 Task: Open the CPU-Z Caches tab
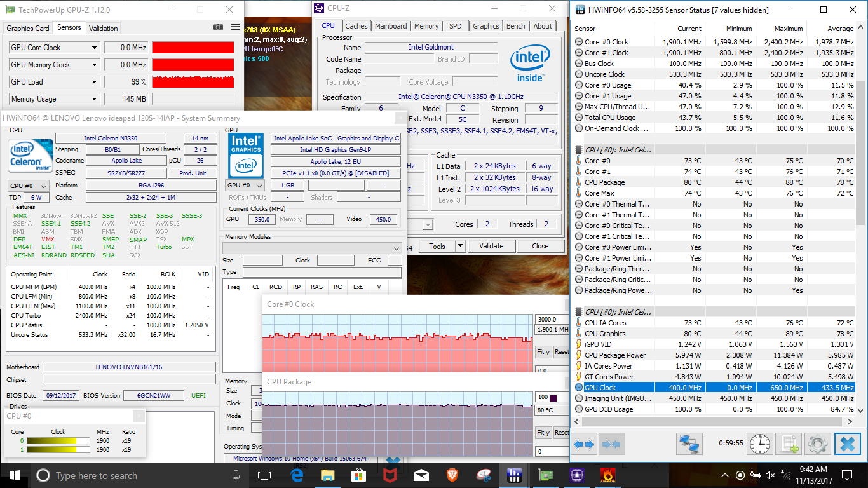click(356, 26)
